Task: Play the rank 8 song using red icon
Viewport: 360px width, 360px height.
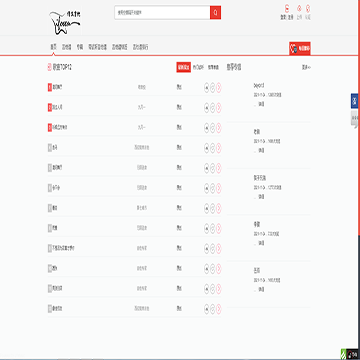Action: click(219, 229)
